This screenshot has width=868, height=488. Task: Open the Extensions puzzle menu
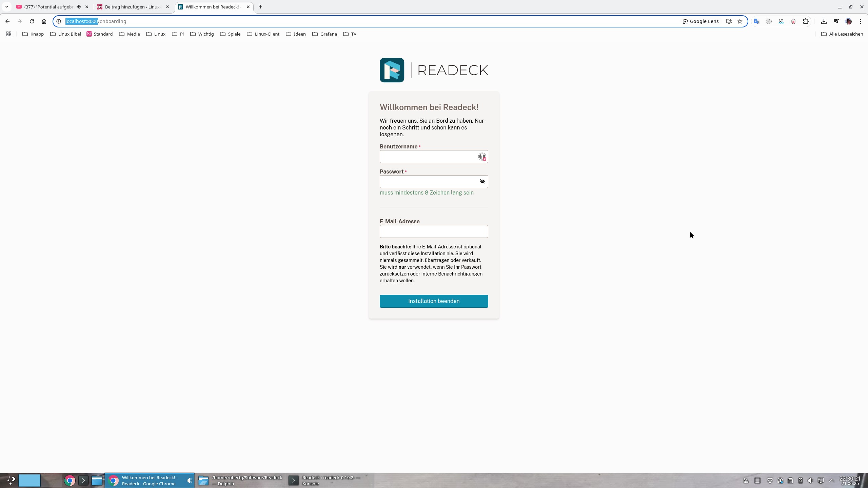806,21
